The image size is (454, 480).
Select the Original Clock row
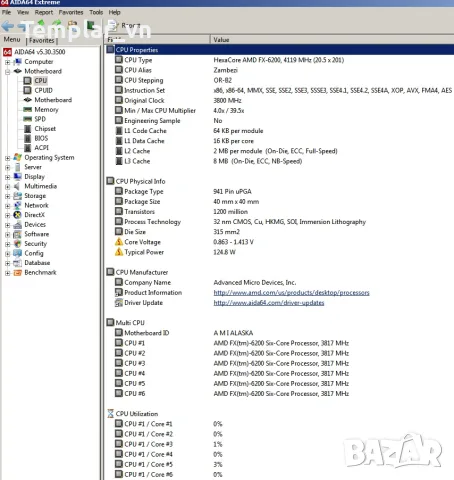click(x=280, y=100)
